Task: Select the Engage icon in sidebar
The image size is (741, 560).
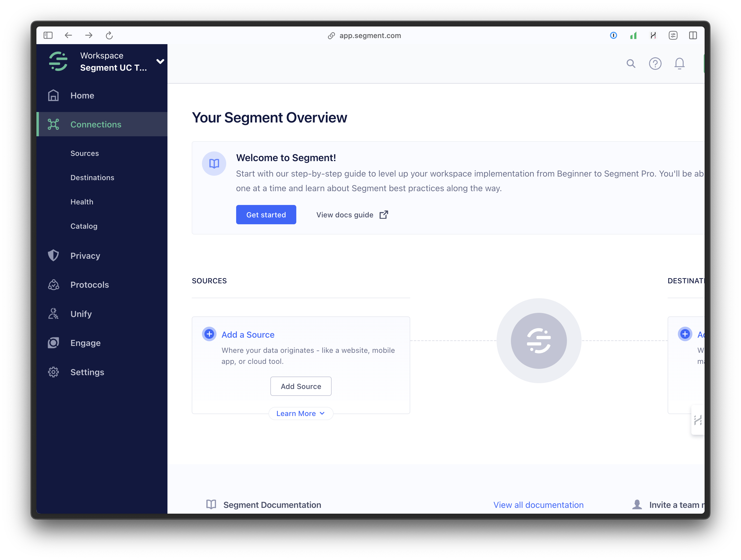Action: click(54, 343)
